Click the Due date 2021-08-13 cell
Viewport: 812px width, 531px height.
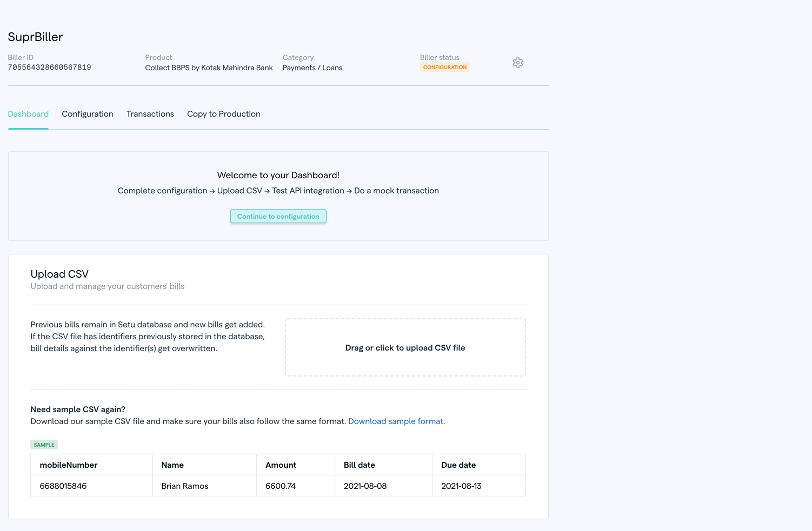pos(461,486)
